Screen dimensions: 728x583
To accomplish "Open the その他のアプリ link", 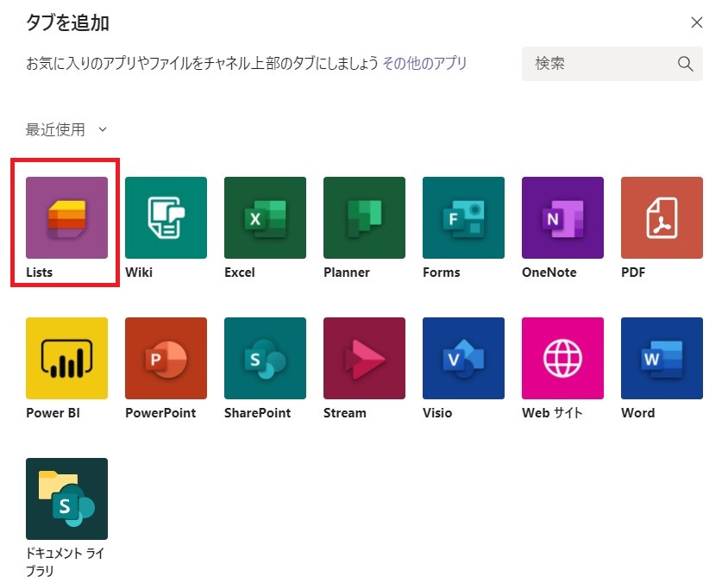I will point(424,63).
